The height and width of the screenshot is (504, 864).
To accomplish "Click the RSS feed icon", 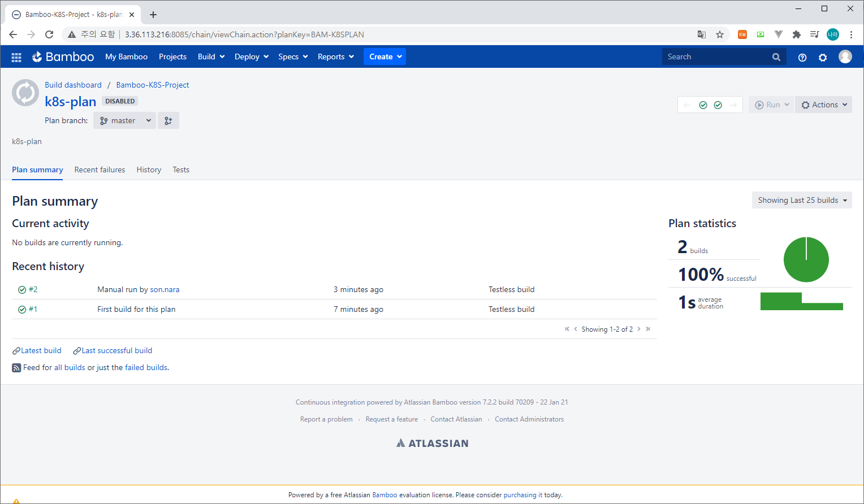I will tap(16, 368).
